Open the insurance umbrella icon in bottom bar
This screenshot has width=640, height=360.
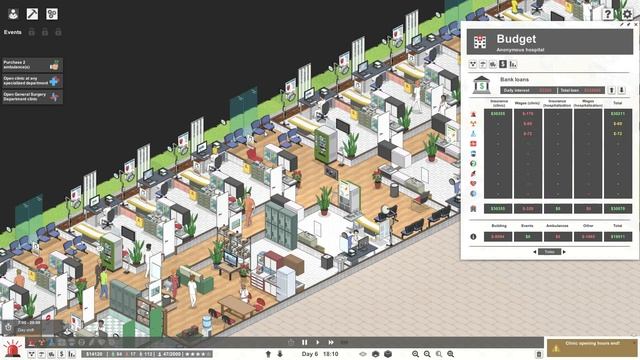41,354
